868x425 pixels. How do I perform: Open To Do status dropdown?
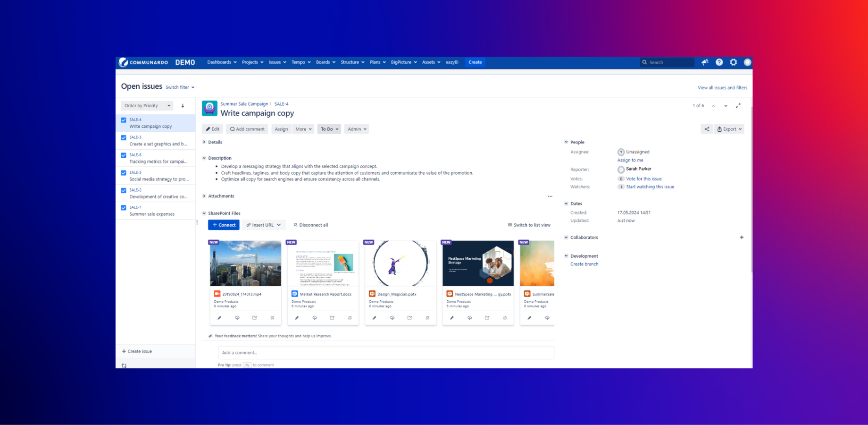pyautogui.click(x=329, y=129)
